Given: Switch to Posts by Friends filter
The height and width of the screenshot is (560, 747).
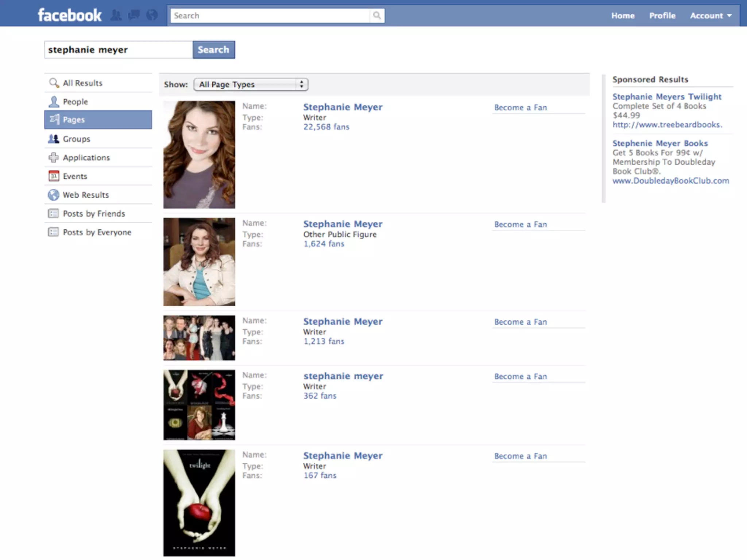Looking at the screenshot, I should coord(94,214).
